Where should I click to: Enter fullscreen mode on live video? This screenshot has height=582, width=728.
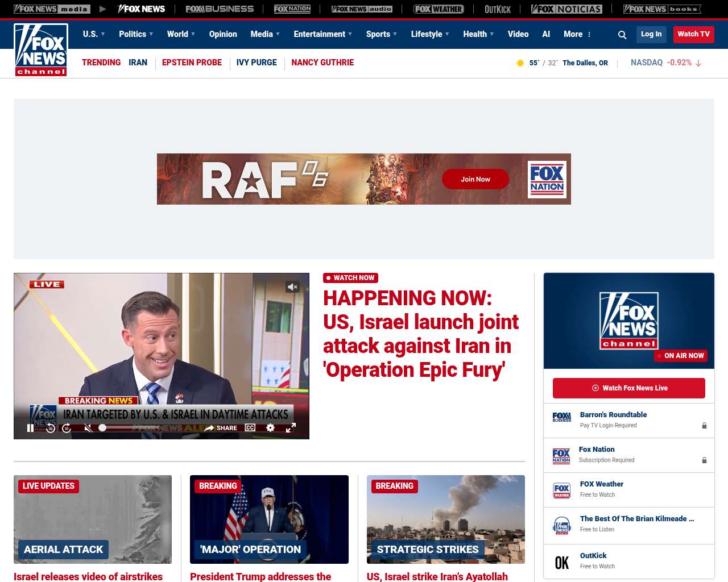point(291,428)
